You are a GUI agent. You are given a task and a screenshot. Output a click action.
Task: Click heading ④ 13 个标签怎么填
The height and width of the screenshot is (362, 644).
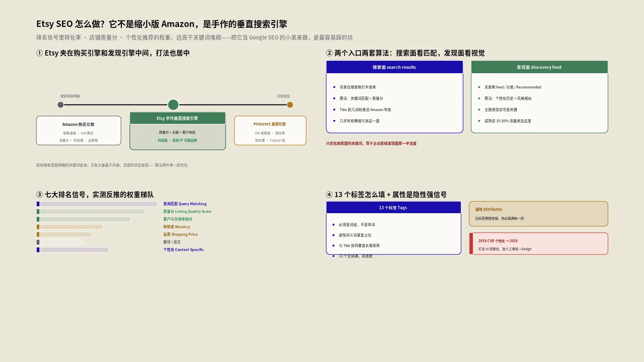[386, 195]
